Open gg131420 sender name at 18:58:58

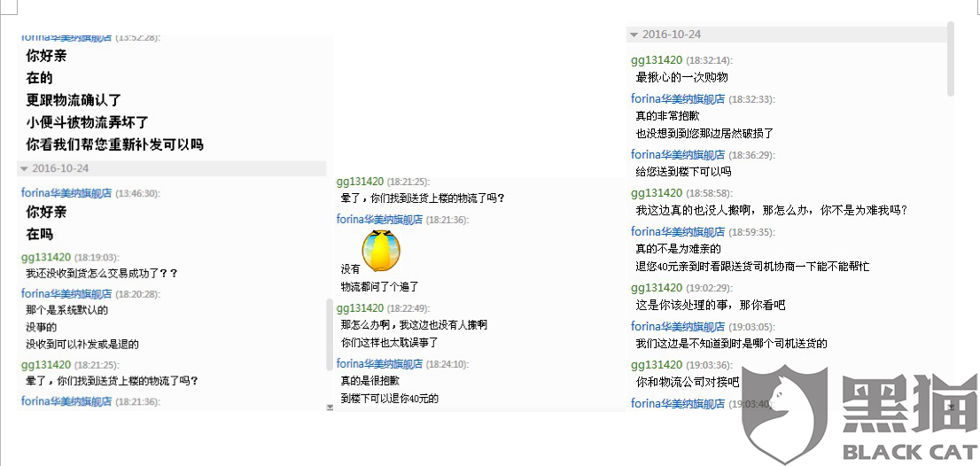click(657, 193)
